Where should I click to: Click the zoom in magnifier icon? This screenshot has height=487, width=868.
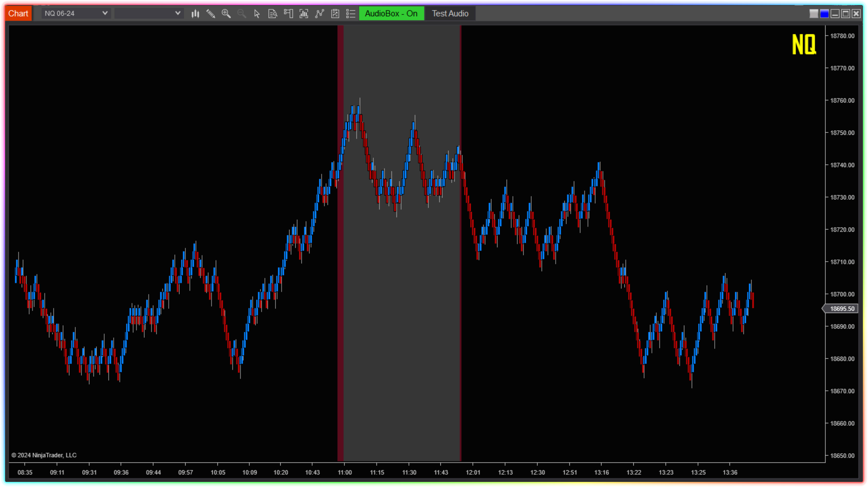[x=226, y=13]
